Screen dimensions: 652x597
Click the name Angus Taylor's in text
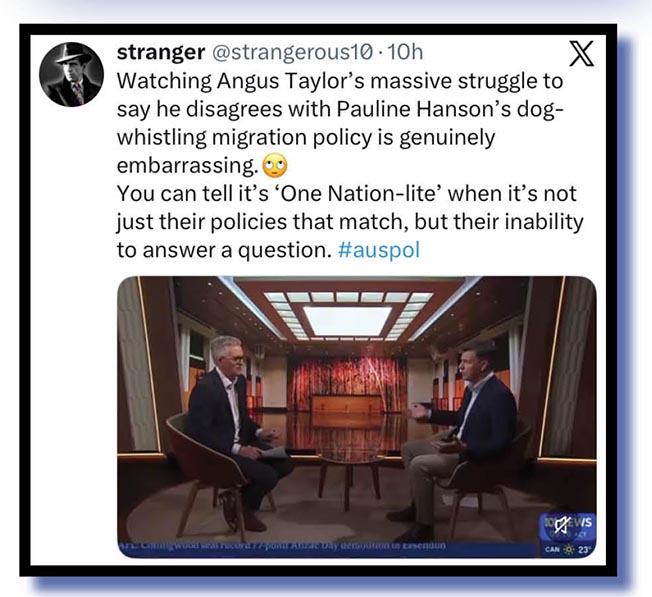click(290, 82)
